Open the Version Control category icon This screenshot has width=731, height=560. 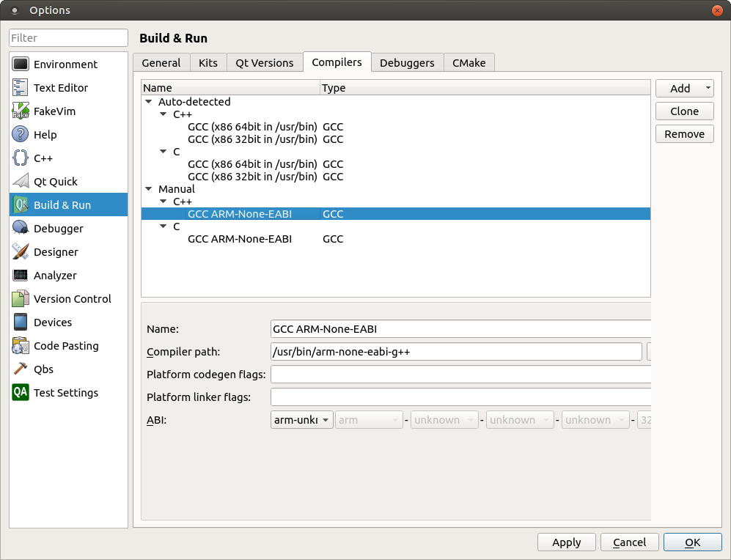click(21, 299)
